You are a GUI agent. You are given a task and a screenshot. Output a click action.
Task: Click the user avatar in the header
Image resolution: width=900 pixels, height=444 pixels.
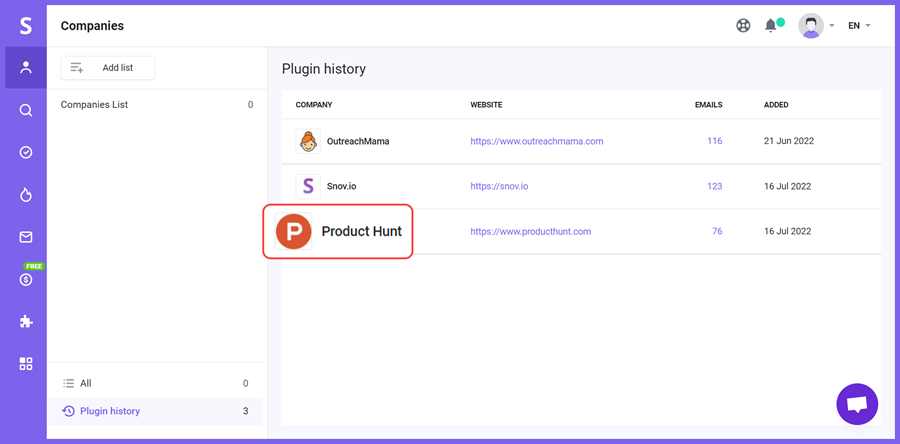(x=811, y=26)
